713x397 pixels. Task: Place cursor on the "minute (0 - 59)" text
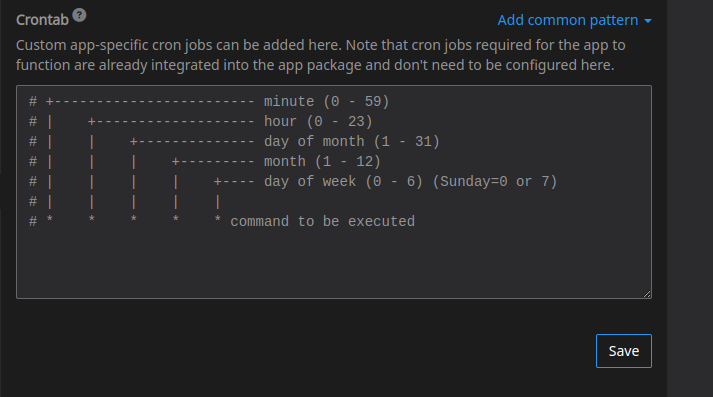coord(326,101)
